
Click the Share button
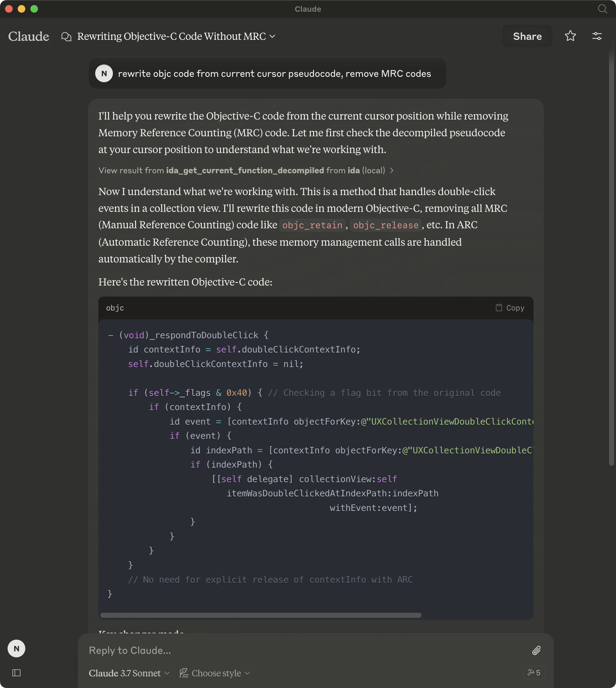click(527, 36)
